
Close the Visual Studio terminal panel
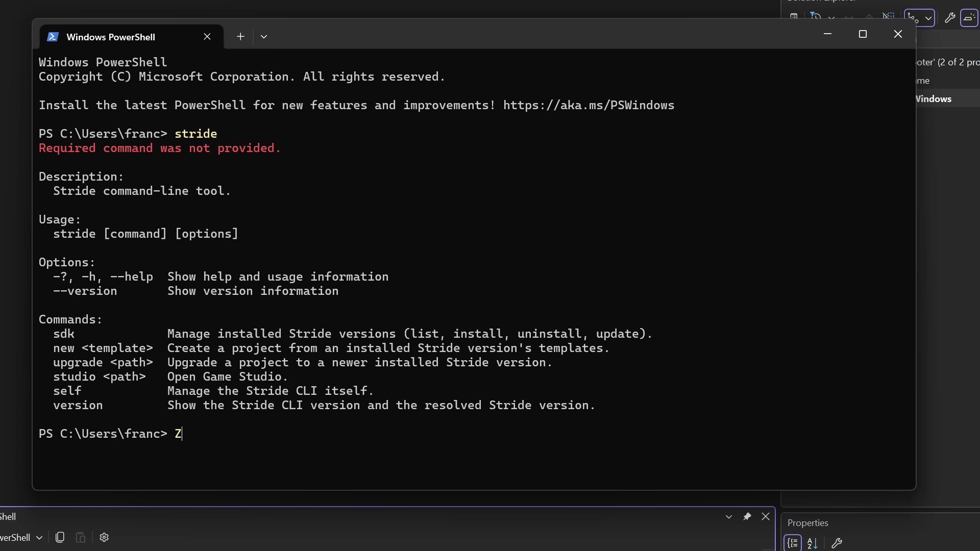(x=766, y=517)
